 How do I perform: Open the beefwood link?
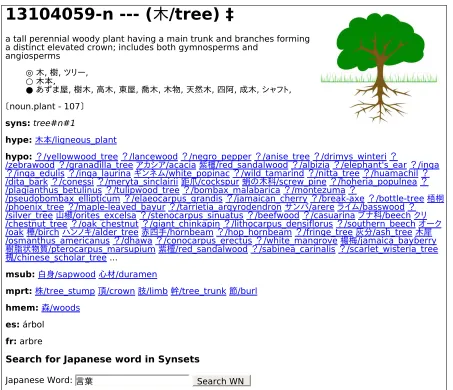pos(273,215)
